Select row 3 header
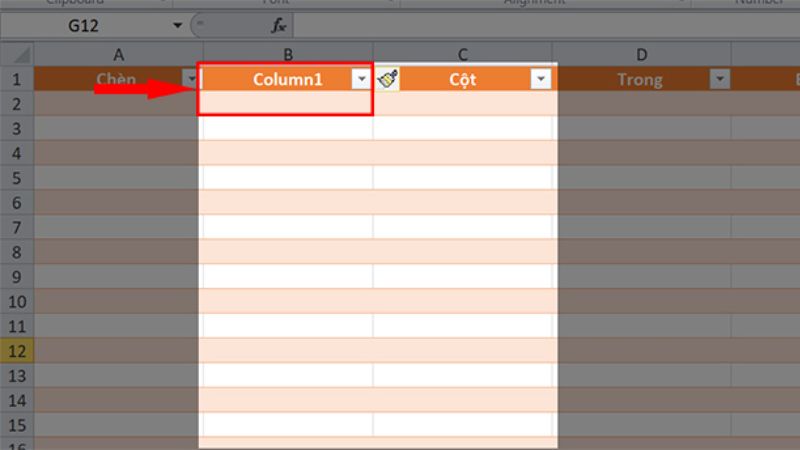800x450 pixels. coord(17,129)
